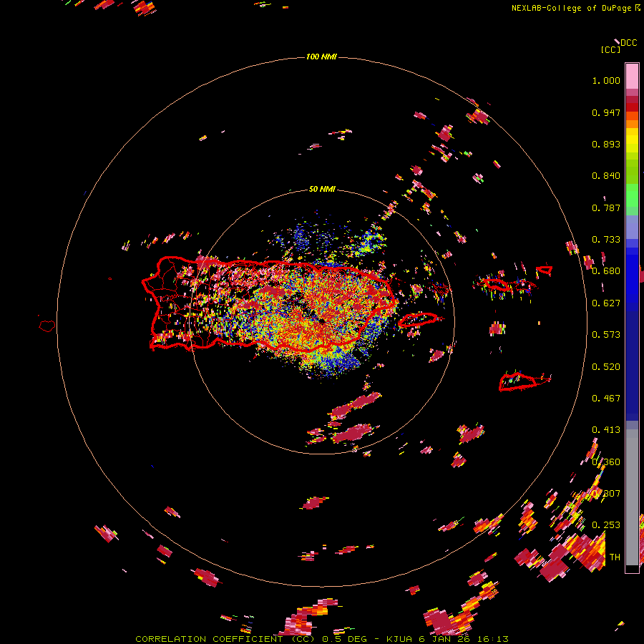
Task: Click the NEXLAB-College of DuPage credit text
Action: 572,8
